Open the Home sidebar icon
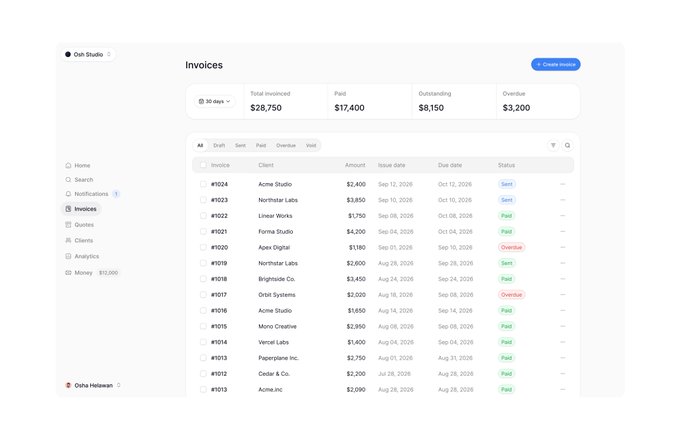The image size is (680, 440). click(x=68, y=165)
